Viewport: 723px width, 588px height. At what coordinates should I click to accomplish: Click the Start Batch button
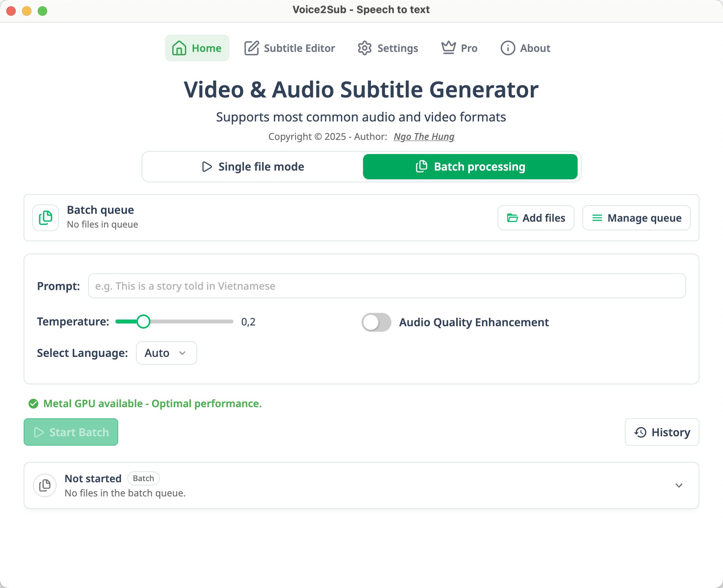71,432
